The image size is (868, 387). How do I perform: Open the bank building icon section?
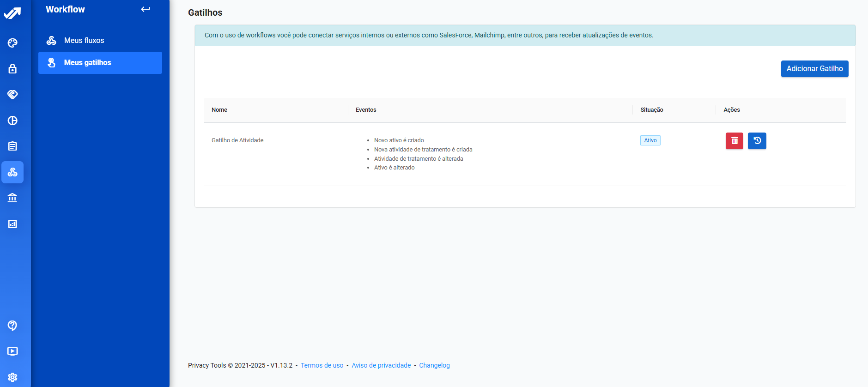pyautogui.click(x=12, y=198)
